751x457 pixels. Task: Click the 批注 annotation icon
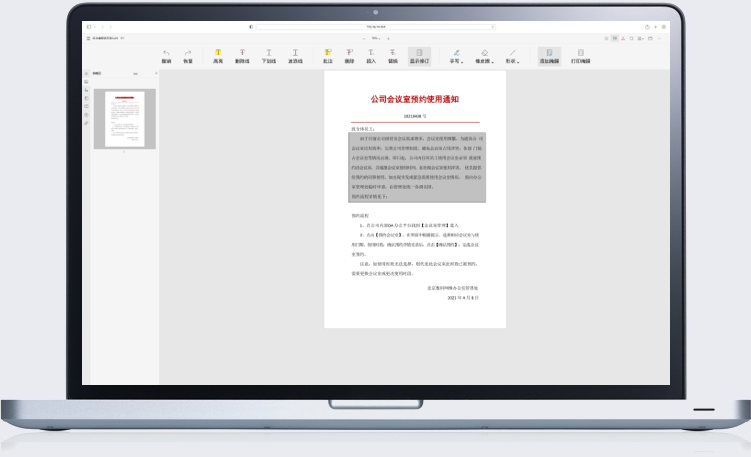coord(327,55)
